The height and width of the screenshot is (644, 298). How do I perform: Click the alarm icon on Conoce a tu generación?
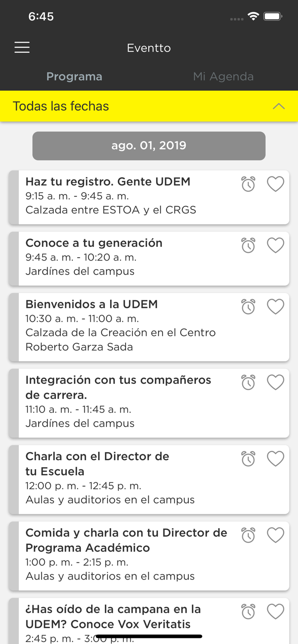[x=248, y=245]
